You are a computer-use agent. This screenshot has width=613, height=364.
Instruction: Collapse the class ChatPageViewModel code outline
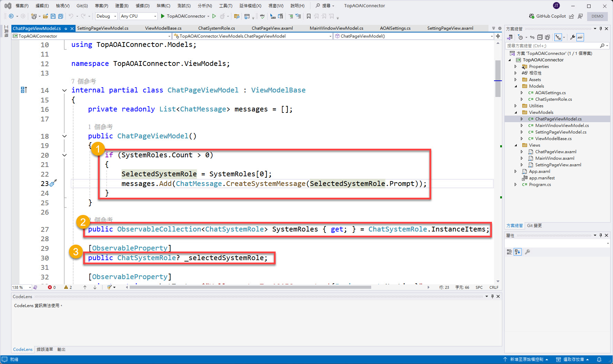click(x=65, y=90)
